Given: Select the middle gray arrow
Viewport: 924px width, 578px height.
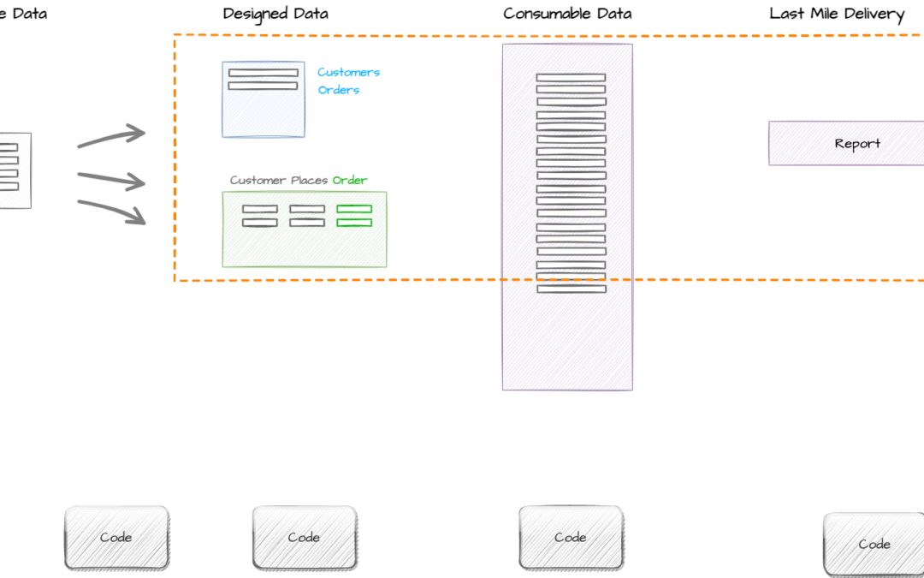Looking at the screenshot, I should (111, 180).
